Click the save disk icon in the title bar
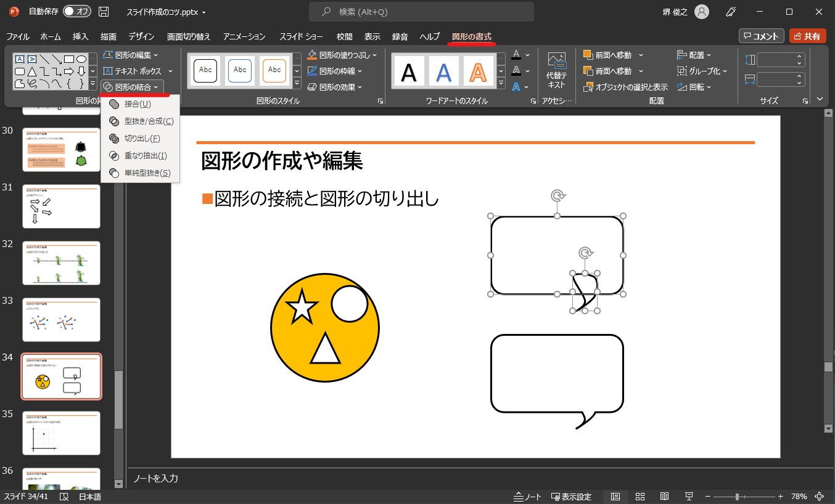 click(104, 12)
